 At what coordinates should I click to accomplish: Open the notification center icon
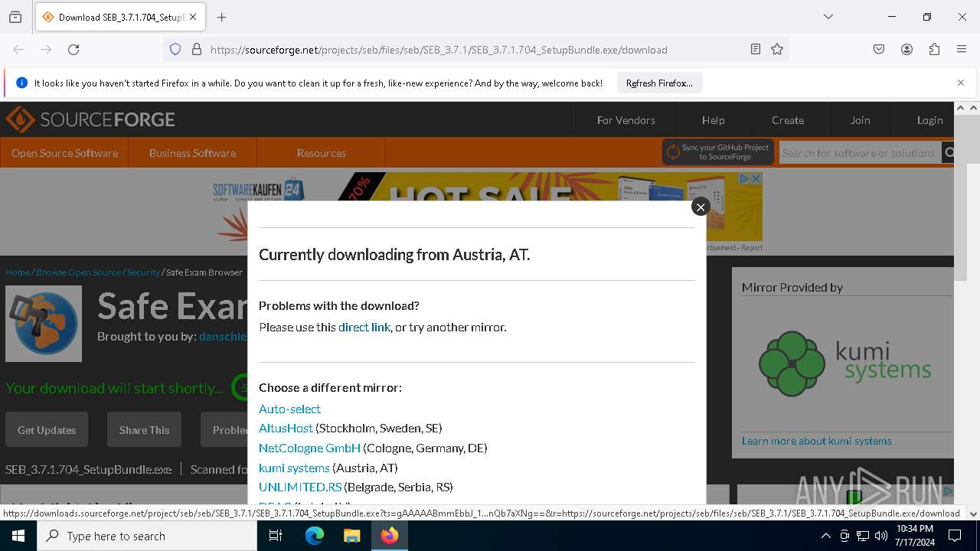coord(955,536)
